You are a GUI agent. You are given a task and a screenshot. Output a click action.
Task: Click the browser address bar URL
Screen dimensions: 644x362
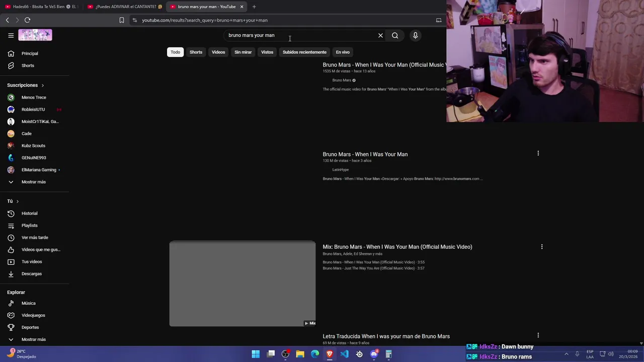pos(205,20)
